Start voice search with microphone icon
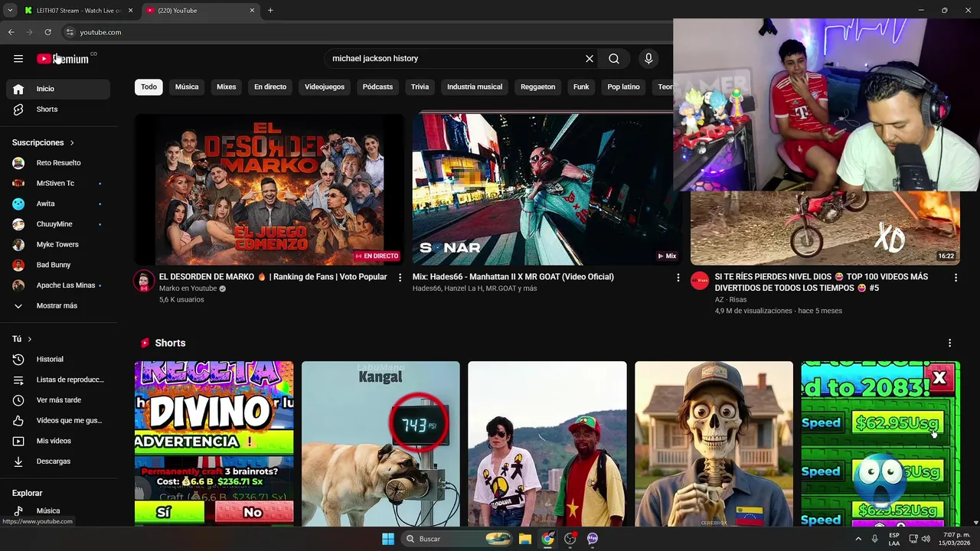The height and width of the screenshot is (551, 980). coord(648,59)
